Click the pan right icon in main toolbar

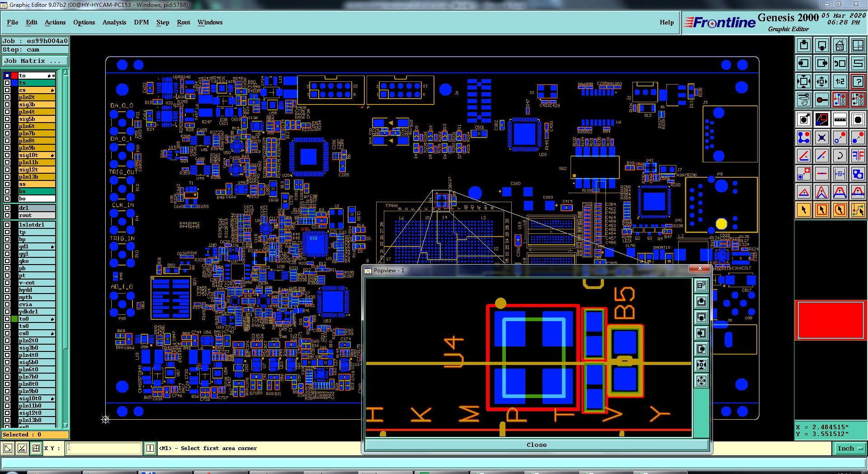tap(822, 63)
